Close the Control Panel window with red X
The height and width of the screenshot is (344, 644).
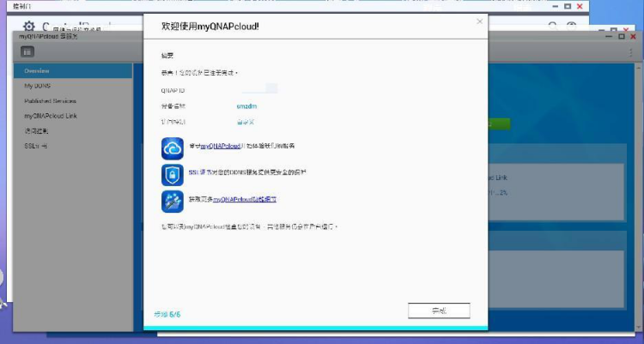(x=580, y=6)
